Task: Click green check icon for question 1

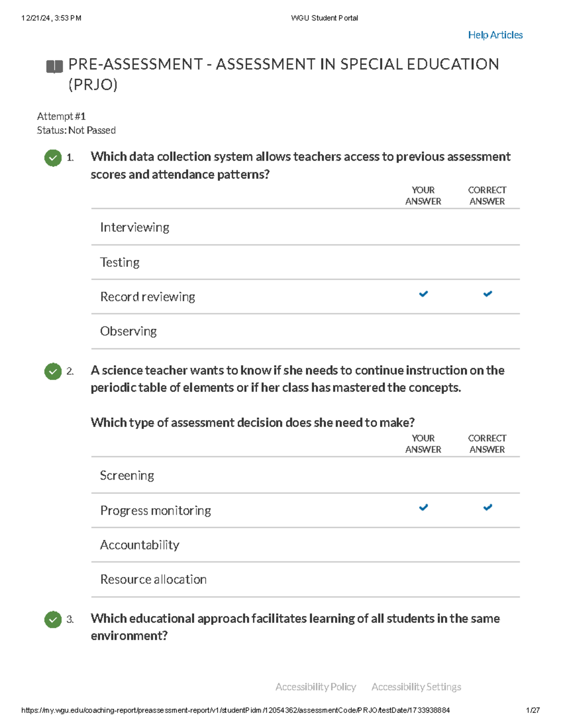Action: [53, 158]
